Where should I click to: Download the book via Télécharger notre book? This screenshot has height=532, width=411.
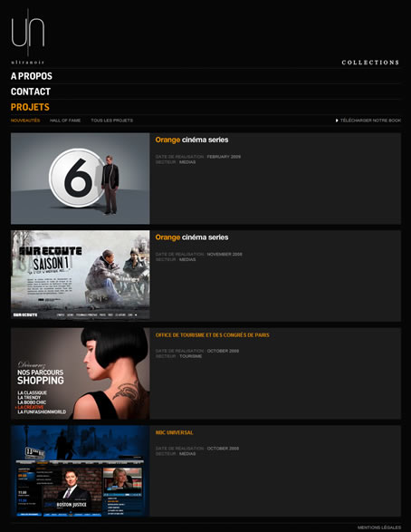370,121
